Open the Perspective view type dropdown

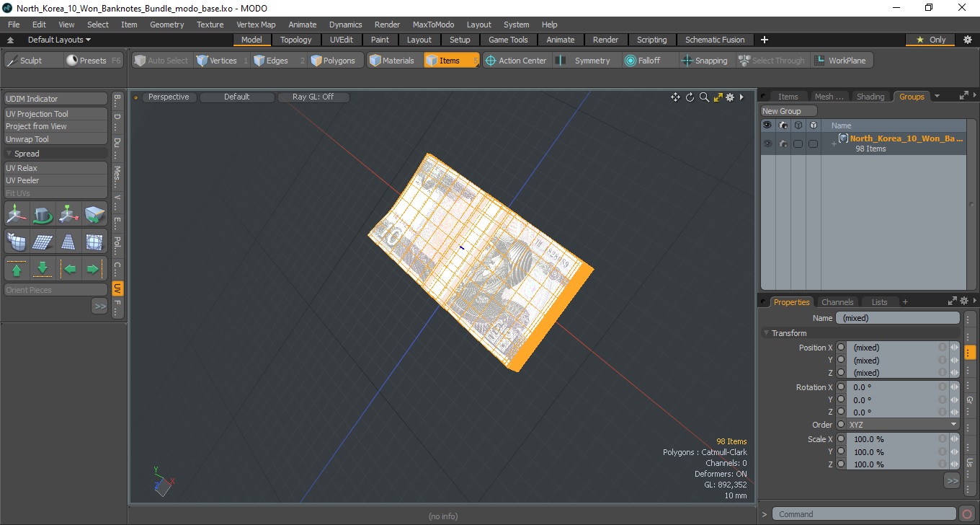click(169, 97)
